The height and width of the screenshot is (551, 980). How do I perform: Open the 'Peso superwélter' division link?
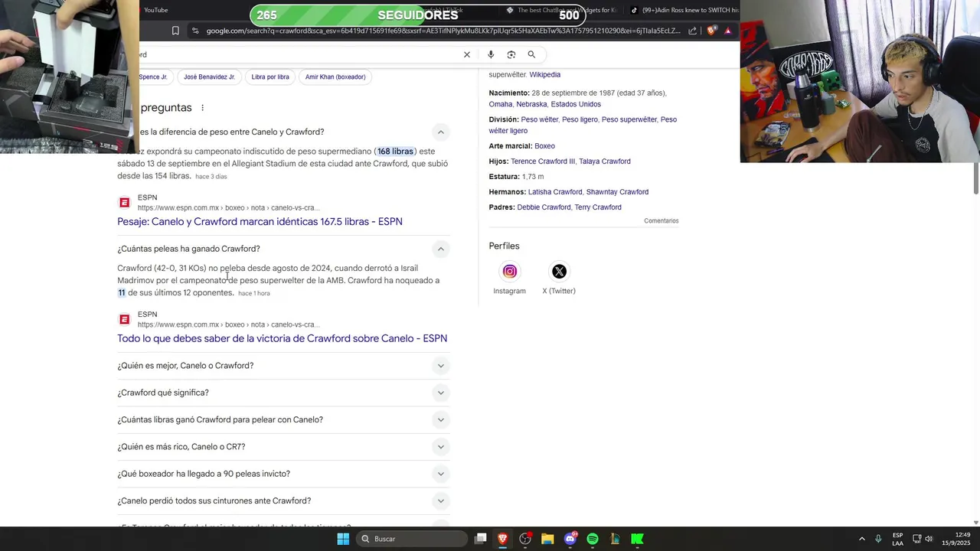click(629, 119)
